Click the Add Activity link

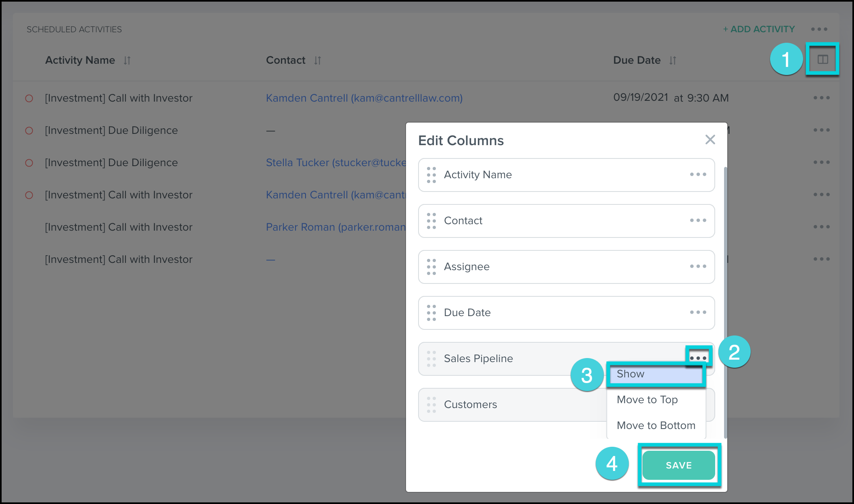759,29
